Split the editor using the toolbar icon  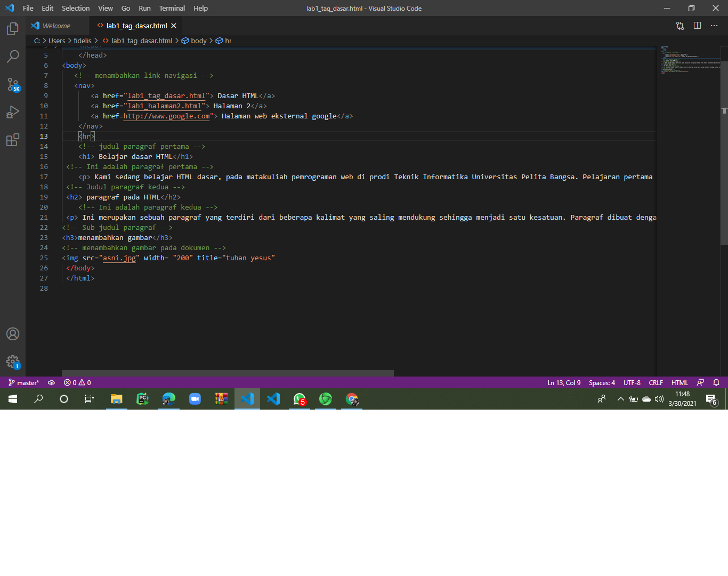697,25
